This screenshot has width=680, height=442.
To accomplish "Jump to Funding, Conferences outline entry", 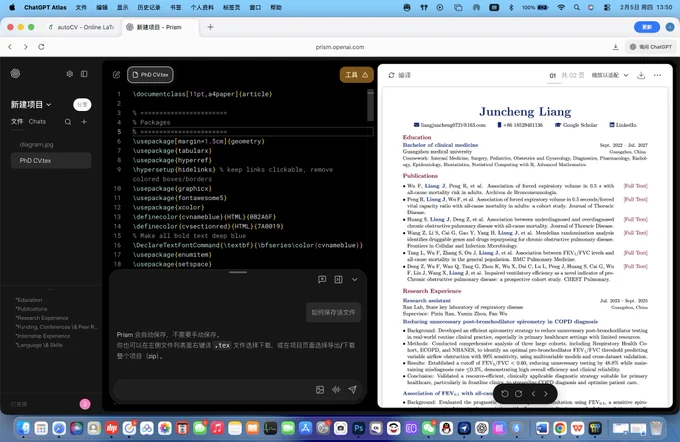I will click(x=56, y=327).
